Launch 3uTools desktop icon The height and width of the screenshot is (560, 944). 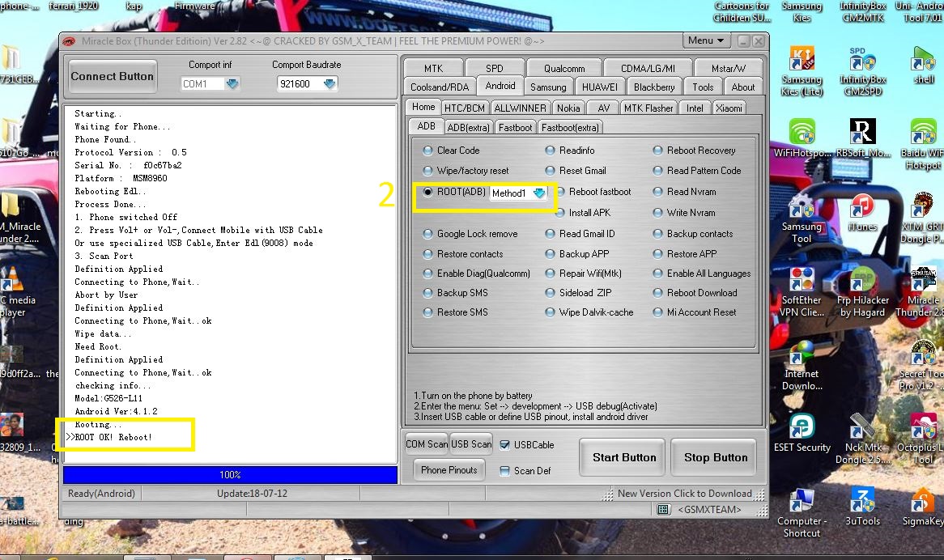pyautogui.click(x=863, y=507)
